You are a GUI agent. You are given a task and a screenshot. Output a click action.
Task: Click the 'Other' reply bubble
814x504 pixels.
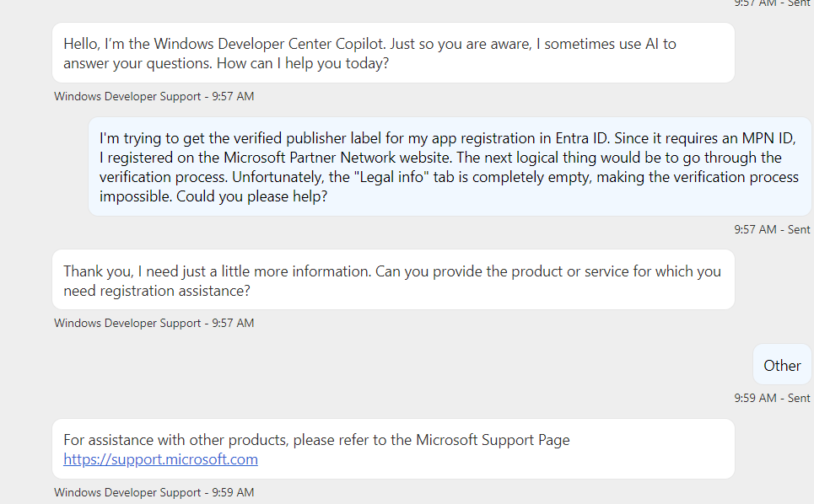pos(782,365)
